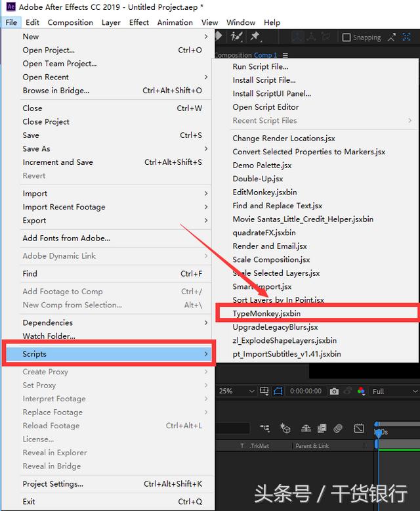
Task: Click the composition mini-flowchart icon
Action: 264,428
